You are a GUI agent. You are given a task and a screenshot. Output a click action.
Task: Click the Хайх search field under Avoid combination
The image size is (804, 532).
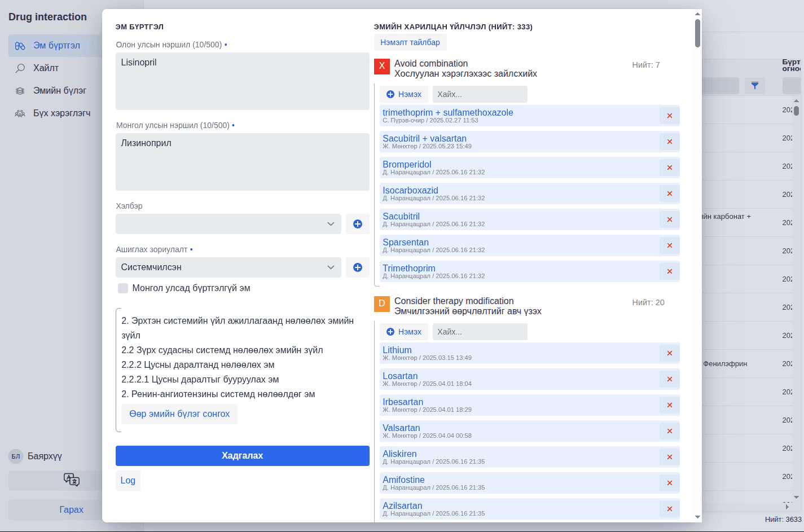(480, 94)
